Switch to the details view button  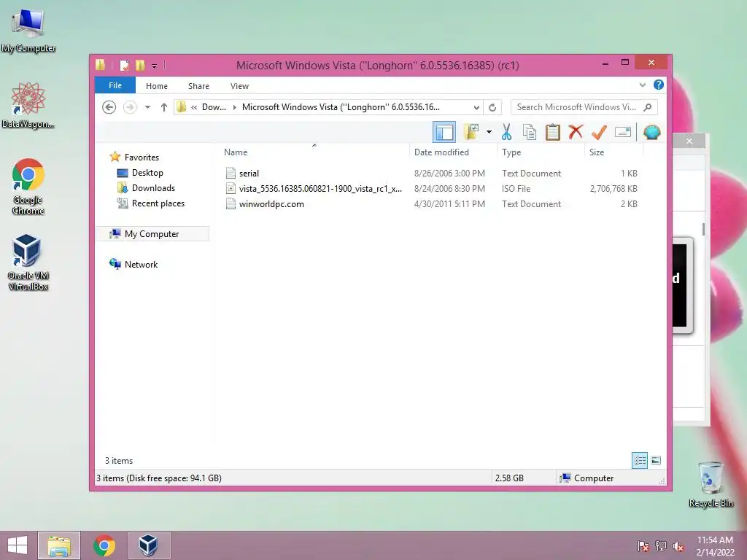click(639, 460)
